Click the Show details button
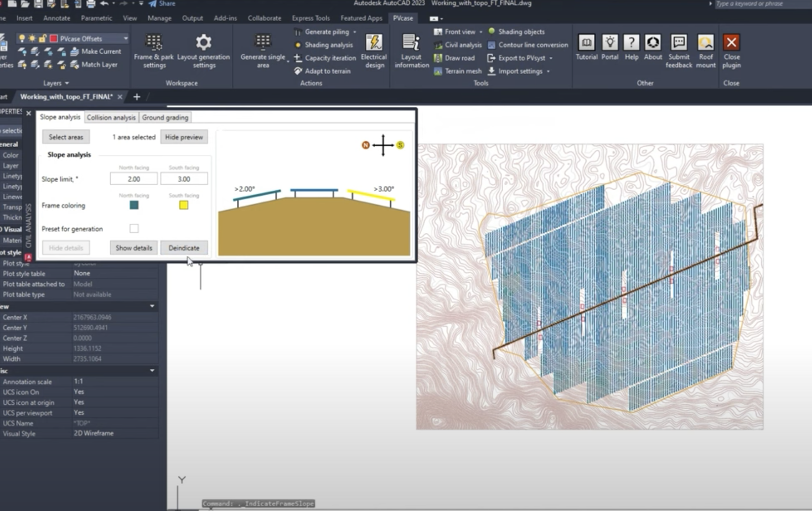 click(x=133, y=248)
